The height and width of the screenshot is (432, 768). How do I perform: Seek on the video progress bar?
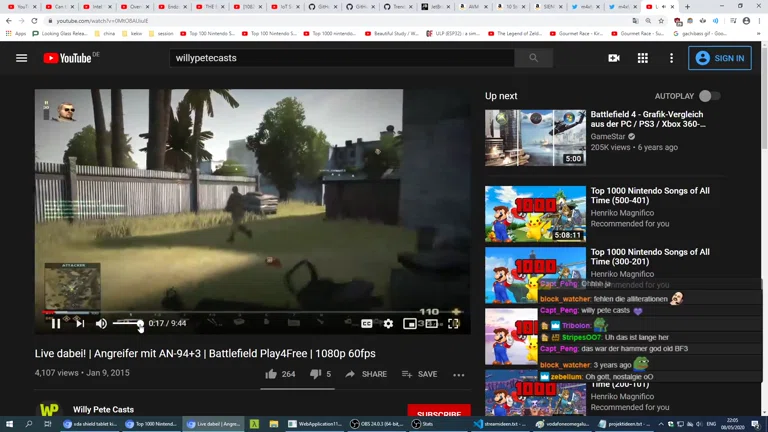(x=252, y=312)
